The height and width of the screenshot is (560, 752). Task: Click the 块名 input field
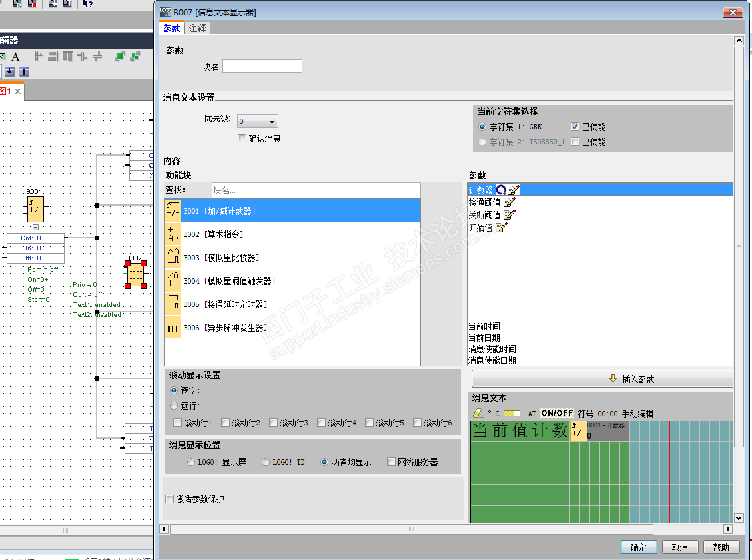262,66
